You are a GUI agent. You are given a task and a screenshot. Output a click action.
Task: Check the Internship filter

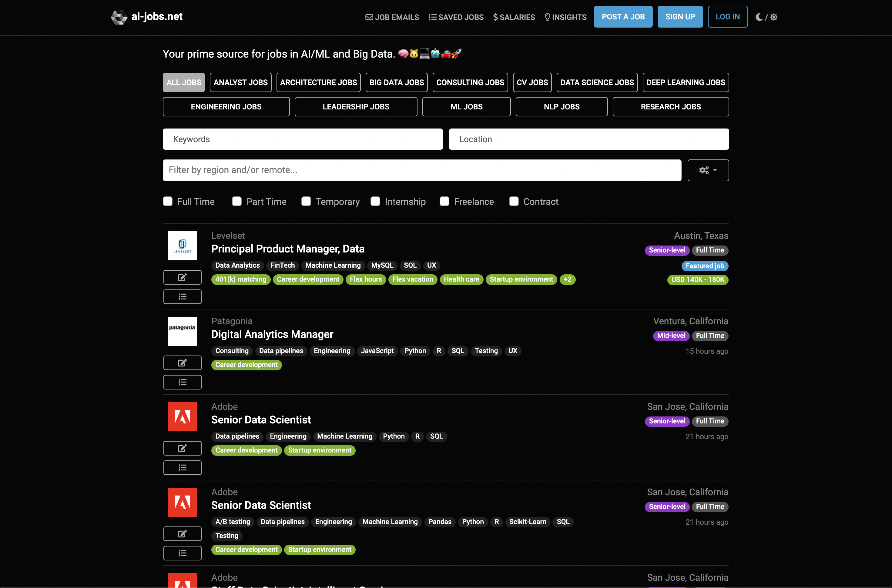point(375,201)
